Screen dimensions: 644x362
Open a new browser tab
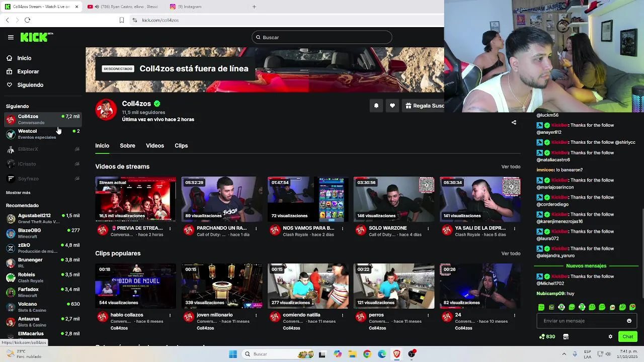pos(254,7)
